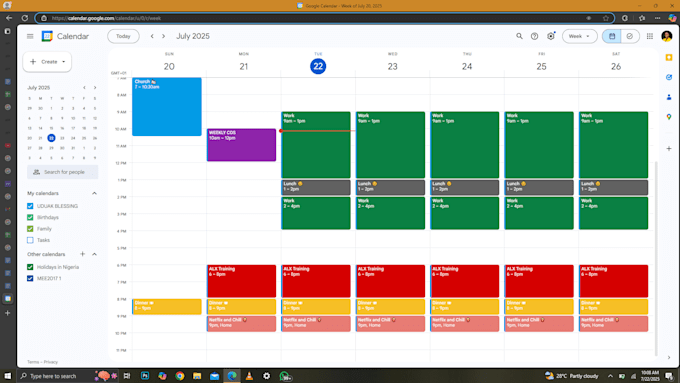The height and width of the screenshot is (383, 680).
Task: Open the Settings gear menu
Action: tap(551, 36)
